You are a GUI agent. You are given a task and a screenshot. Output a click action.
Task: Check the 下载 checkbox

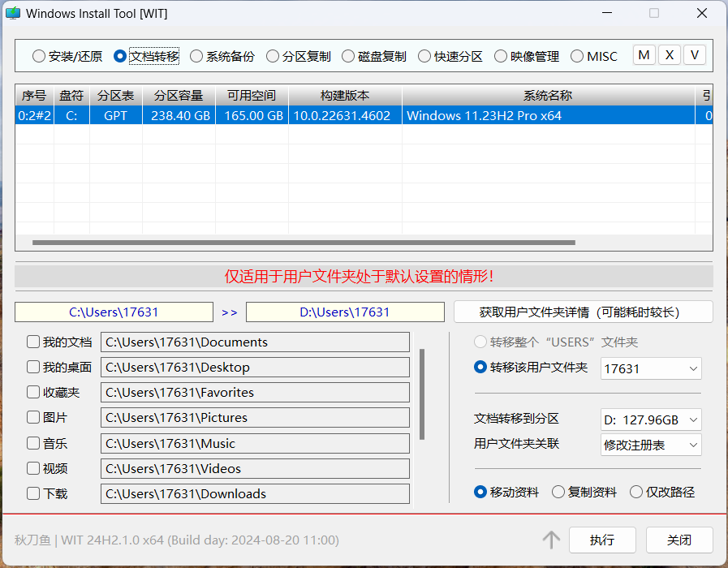[33, 493]
